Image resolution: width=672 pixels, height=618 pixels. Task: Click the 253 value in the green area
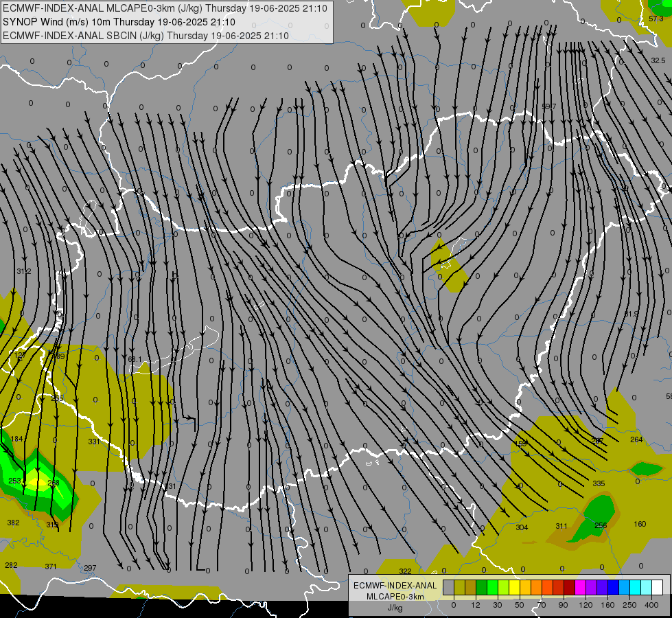(x=14, y=481)
